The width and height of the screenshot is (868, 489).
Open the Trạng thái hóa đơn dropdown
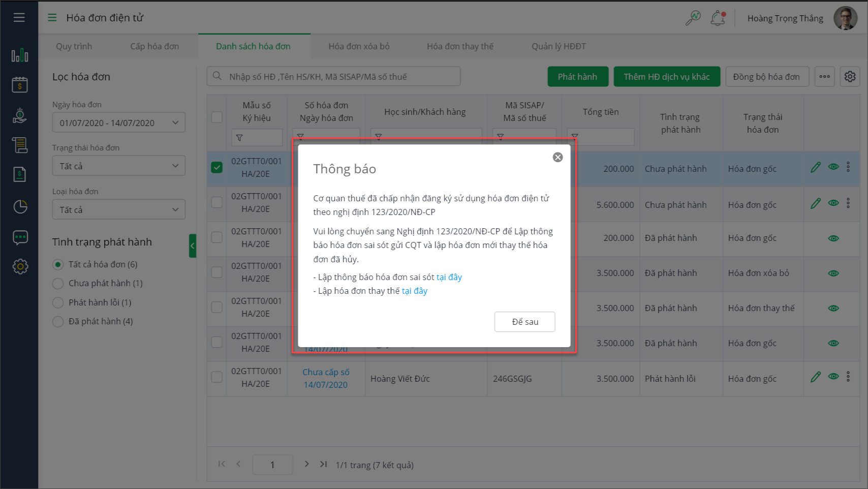(x=119, y=166)
